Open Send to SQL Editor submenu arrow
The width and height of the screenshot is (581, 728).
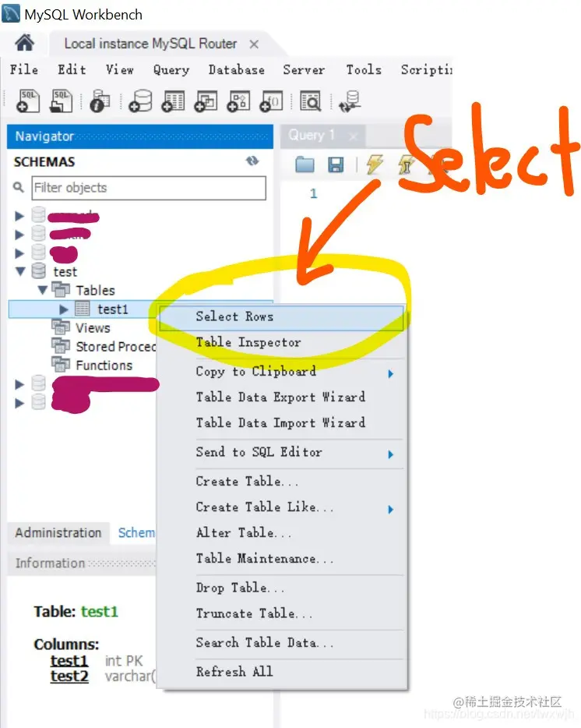tap(391, 454)
